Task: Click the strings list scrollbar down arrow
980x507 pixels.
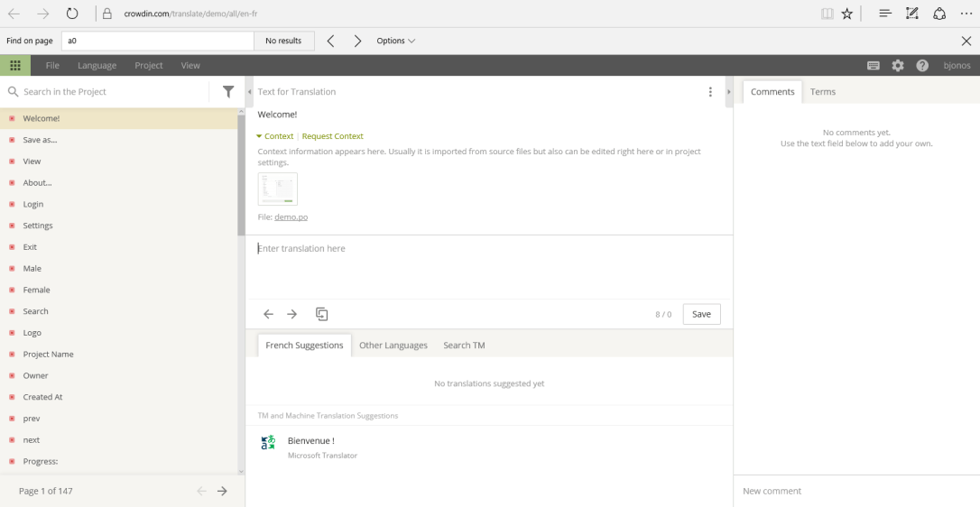Action: [241, 472]
